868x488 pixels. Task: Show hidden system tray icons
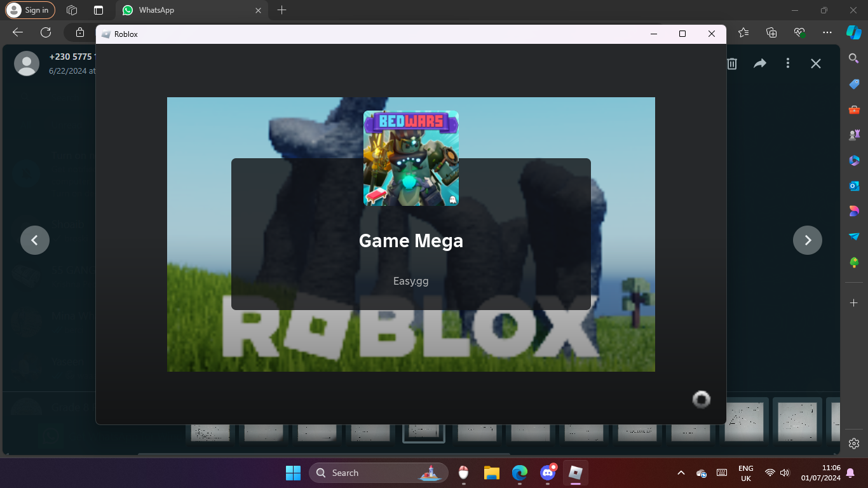(681, 473)
